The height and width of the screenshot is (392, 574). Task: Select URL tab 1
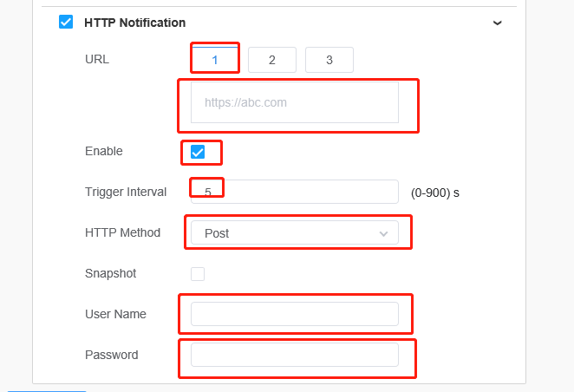pos(215,60)
